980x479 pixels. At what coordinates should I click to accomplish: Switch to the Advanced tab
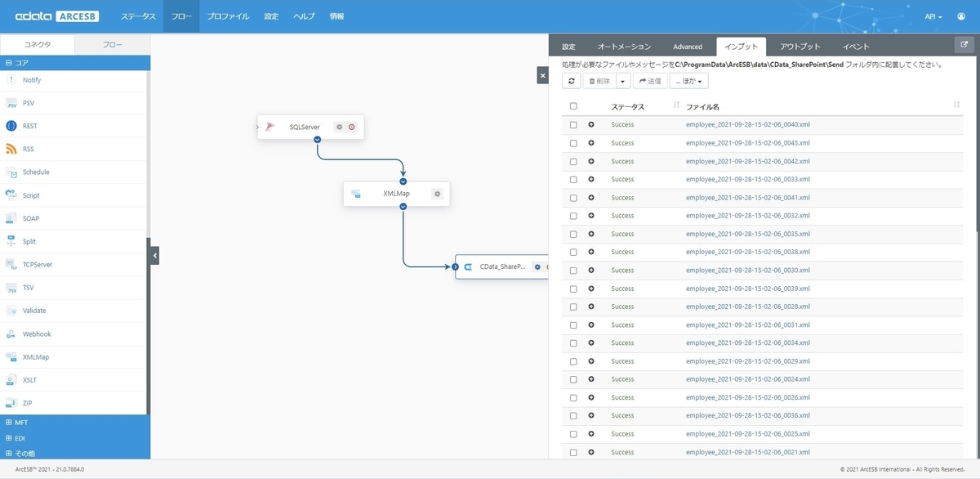688,47
